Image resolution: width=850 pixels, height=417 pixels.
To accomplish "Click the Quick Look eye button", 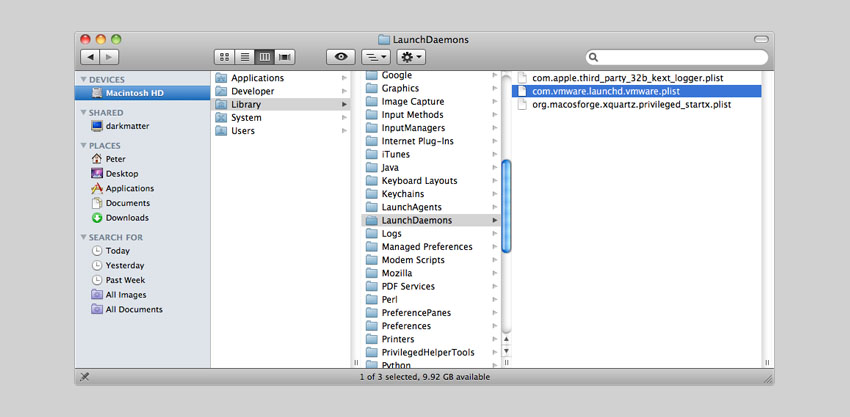I will 341,56.
